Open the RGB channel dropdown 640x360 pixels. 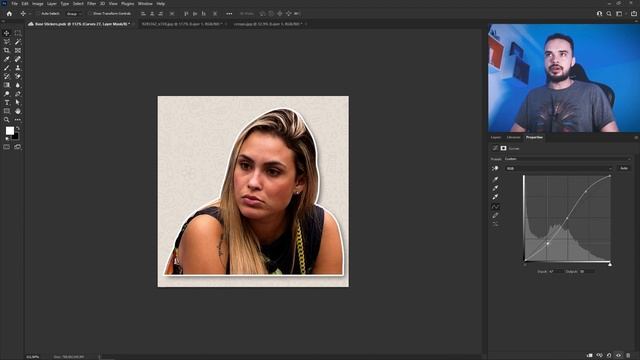point(559,168)
